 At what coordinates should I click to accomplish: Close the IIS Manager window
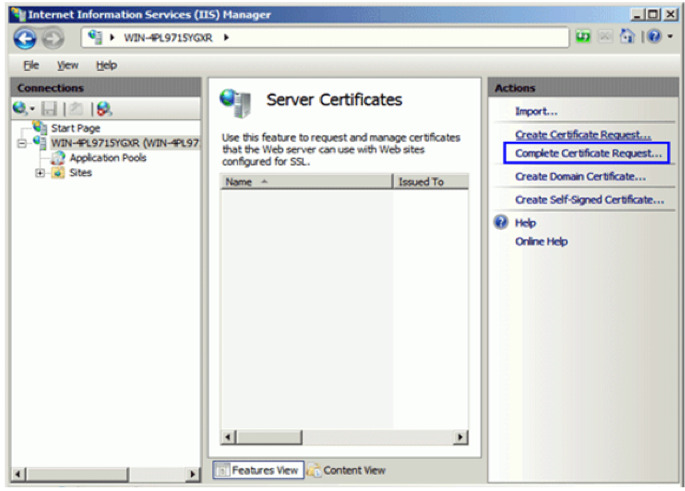click(671, 14)
